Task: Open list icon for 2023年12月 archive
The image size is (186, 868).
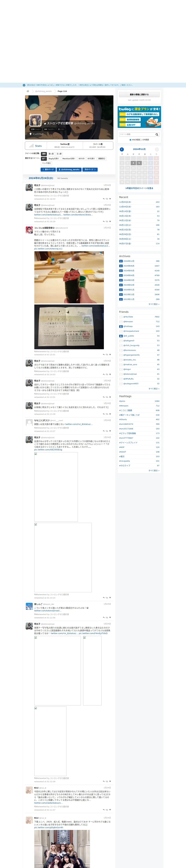Action: pos(121,295)
